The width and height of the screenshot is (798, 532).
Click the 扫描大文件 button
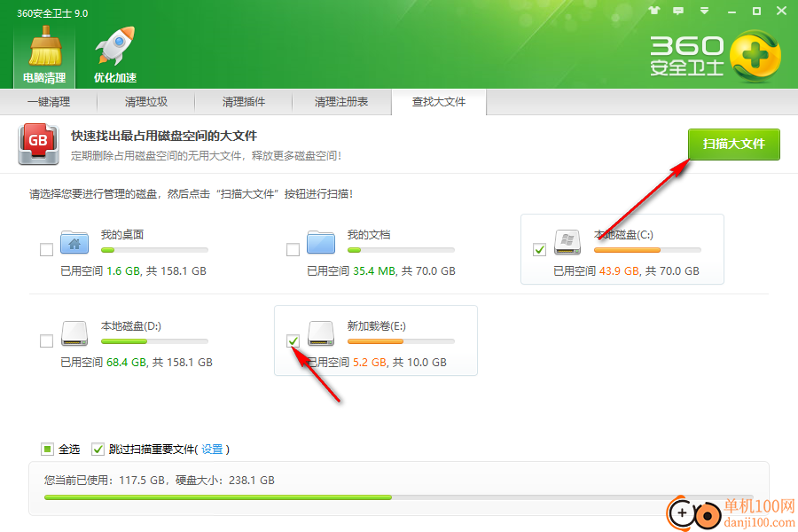point(734,145)
